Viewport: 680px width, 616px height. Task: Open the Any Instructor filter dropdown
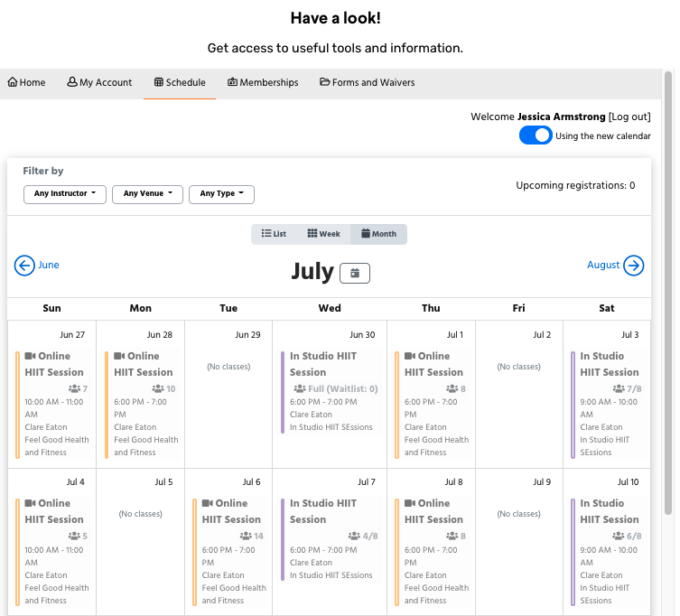(x=65, y=194)
